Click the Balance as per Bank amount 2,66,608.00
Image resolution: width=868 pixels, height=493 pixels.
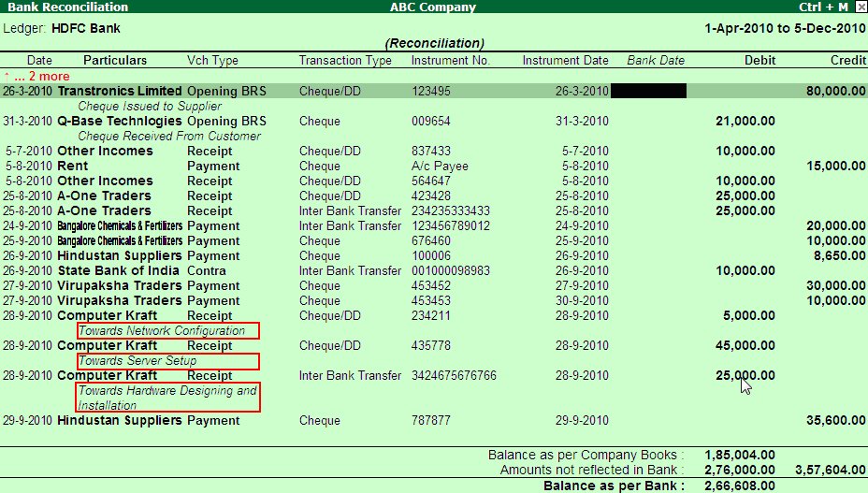740,486
